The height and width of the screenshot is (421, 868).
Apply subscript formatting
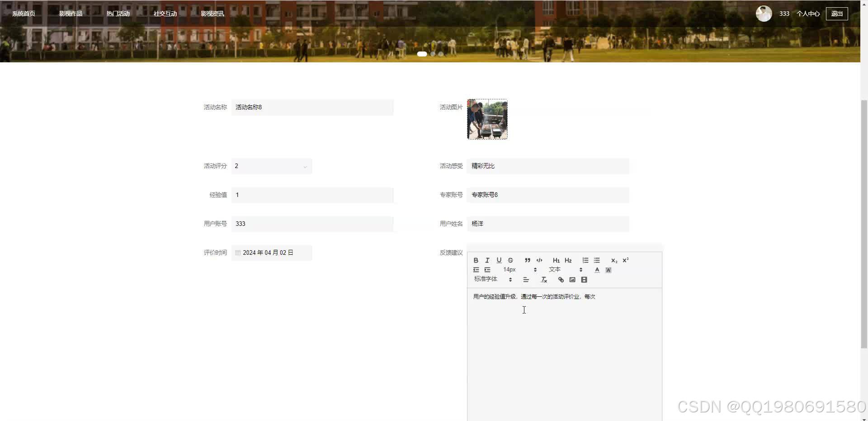click(614, 260)
